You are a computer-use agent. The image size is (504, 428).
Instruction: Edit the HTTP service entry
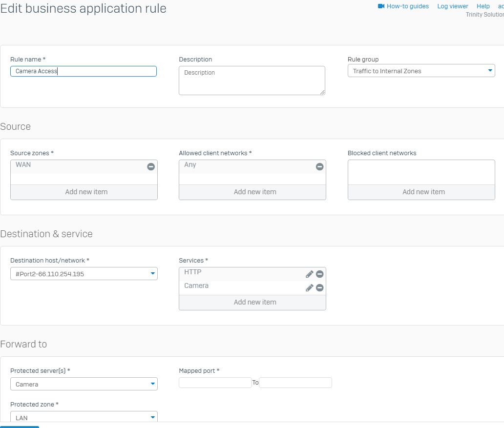pos(309,274)
